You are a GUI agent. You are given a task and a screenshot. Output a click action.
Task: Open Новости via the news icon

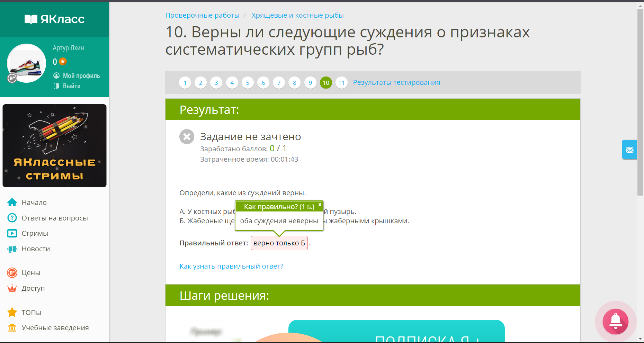click(12, 249)
